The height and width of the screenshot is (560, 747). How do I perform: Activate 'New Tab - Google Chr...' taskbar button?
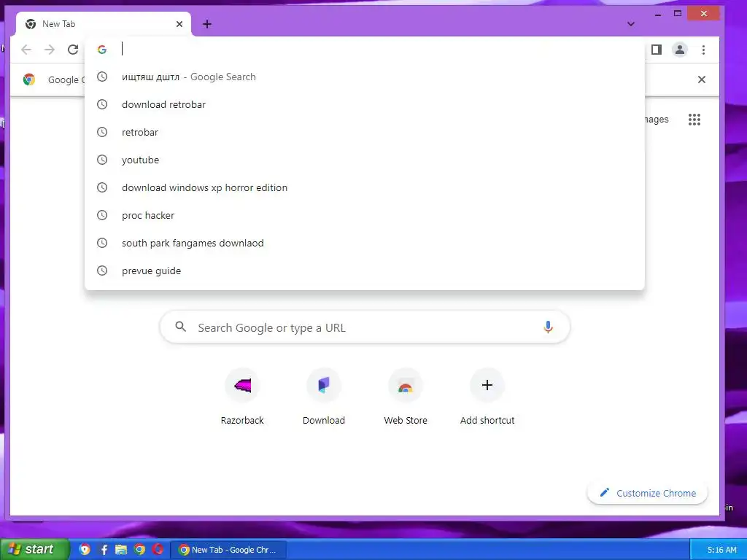(228, 550)
